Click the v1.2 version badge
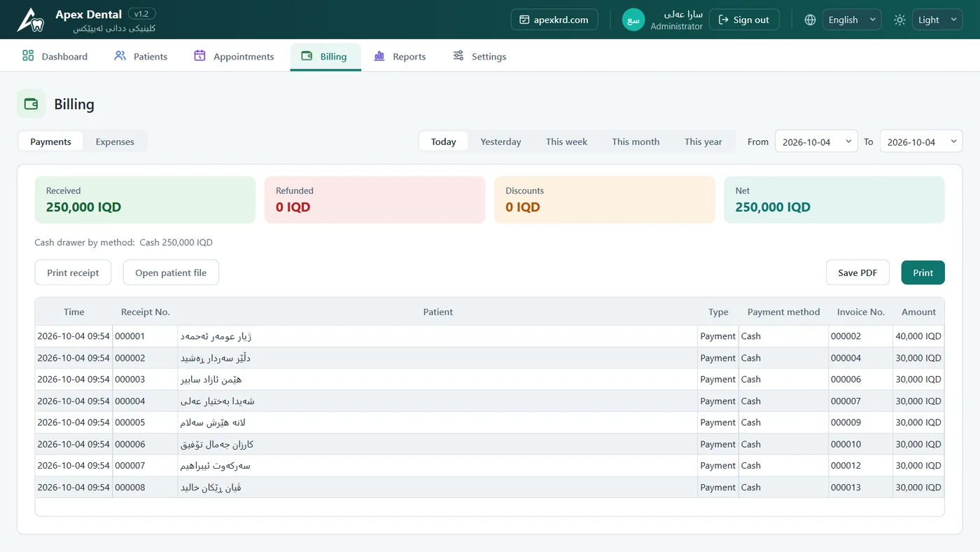The width and height of the screenshot is (980, 552). coord(141,14)
